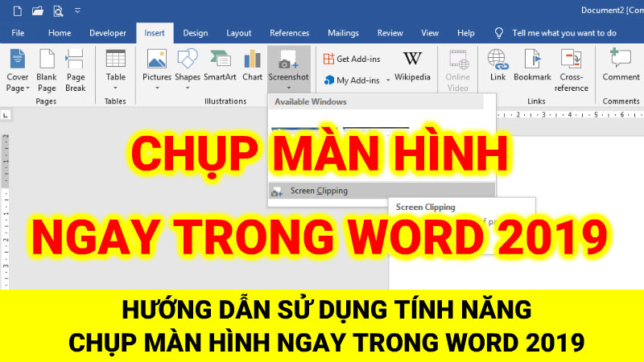Open the File tab

[x=18, y=33]
